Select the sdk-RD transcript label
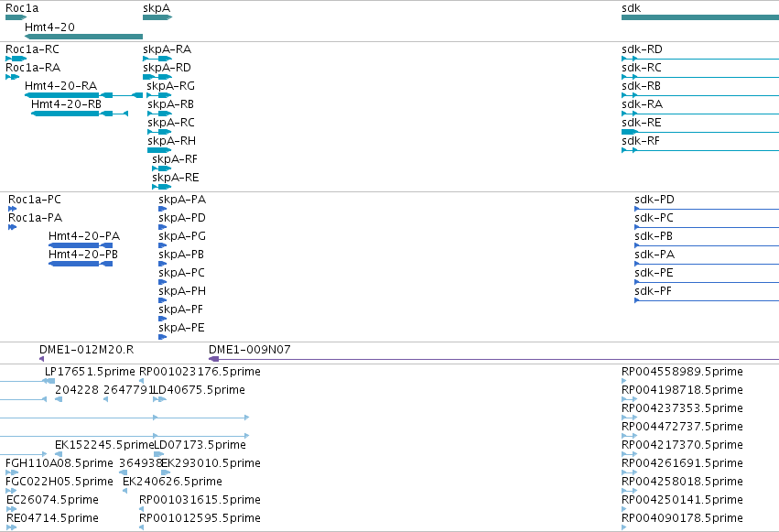This screenshot has height=532, width=779. pyautogui.click(x=642, y=49)
